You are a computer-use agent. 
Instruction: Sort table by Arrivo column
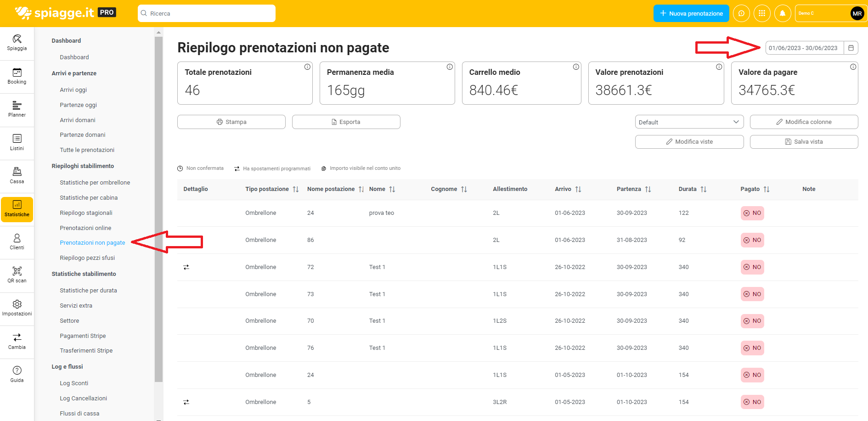click(578, 189)
